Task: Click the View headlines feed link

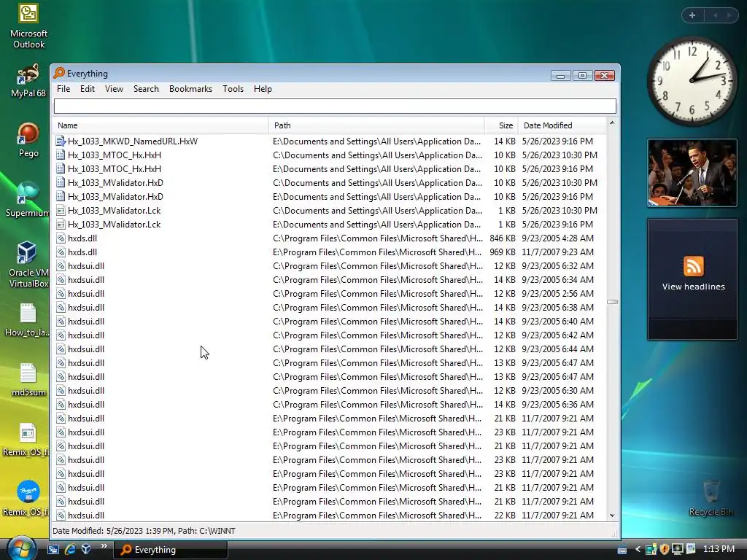Action: tap(693, 287)
